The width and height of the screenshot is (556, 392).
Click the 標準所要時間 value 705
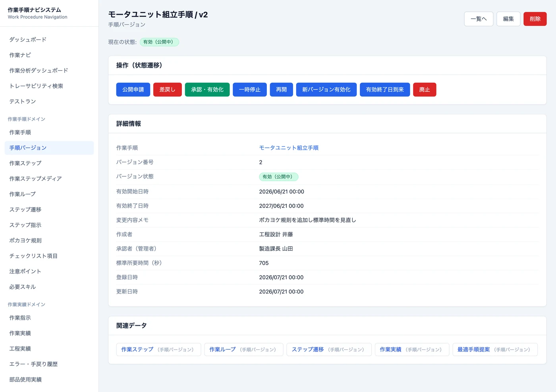(x=264, y=263)
